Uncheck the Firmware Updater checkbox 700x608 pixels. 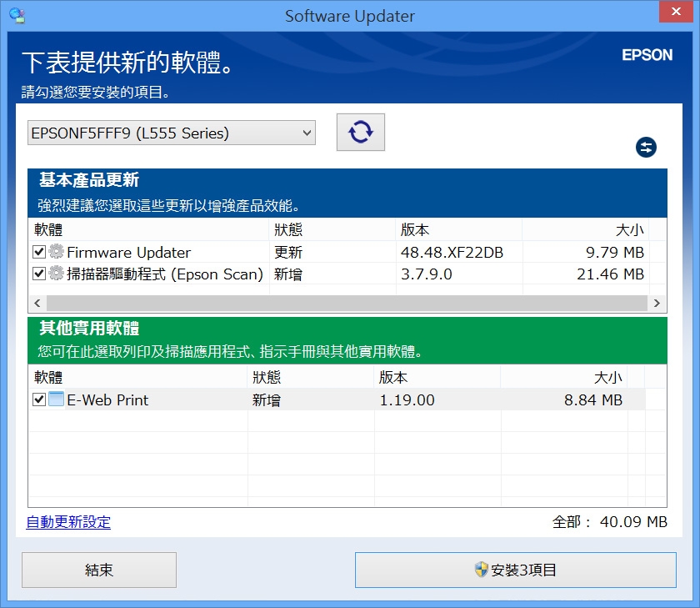click(39, 252)
